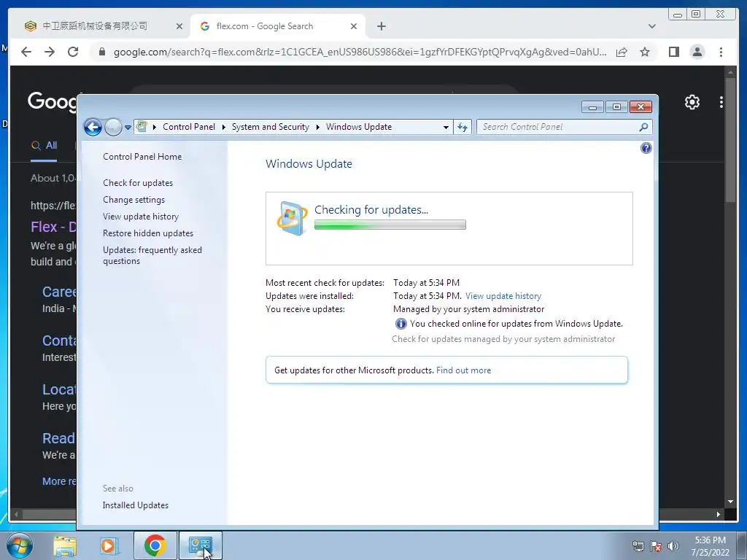Open View update history in the sidebar
Image resolution: width=747 pixels, height=560 pixels.
point(141,216)
